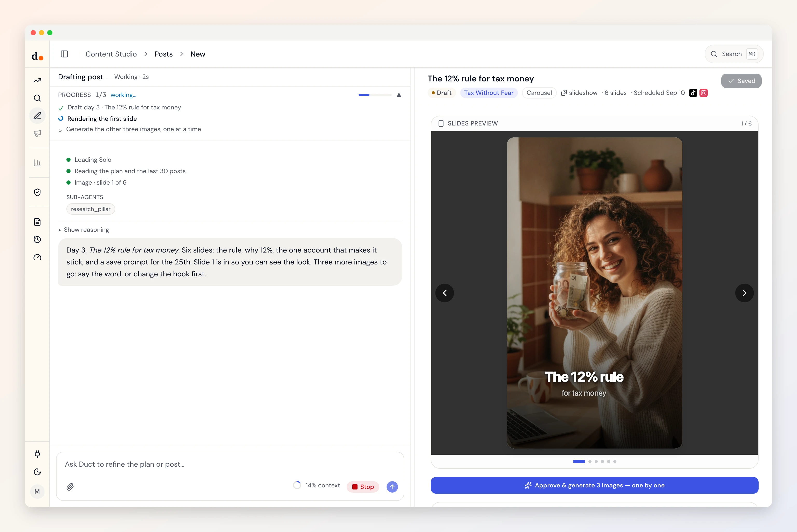The width and height of the screenshot is (797, 532).
Task: Click 'Reading the plan and the last 30 posts'
Action: pos(130,171)
